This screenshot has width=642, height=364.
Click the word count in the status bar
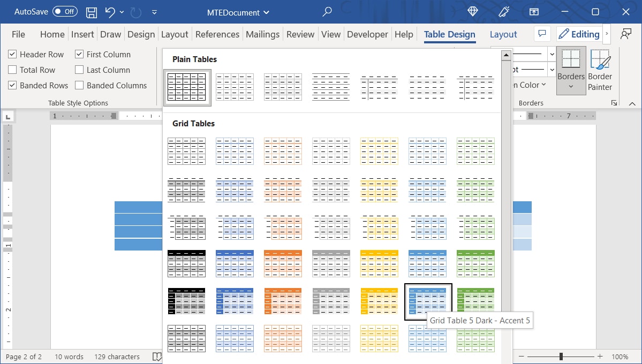(68, 357)
